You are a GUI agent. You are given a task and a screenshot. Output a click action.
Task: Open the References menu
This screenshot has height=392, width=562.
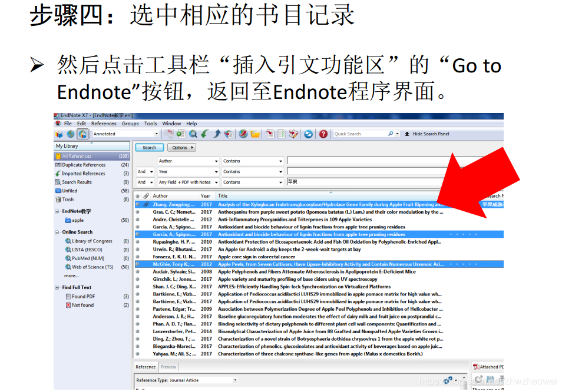pyautogui.click(x=104, y=124)
